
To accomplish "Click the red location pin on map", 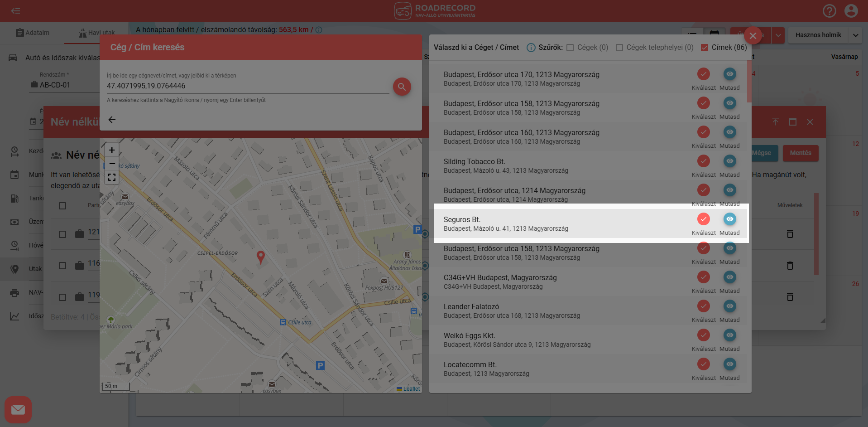I will (x=260, y=257).
